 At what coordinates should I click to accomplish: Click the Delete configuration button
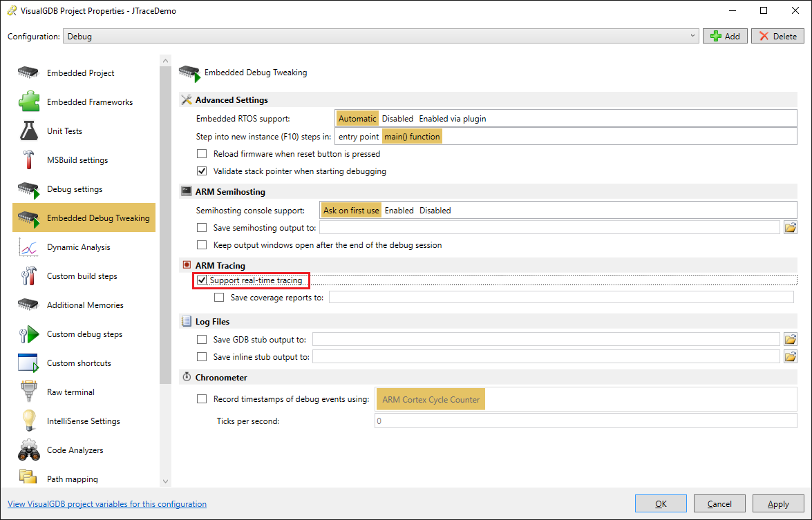coord(777,36)
